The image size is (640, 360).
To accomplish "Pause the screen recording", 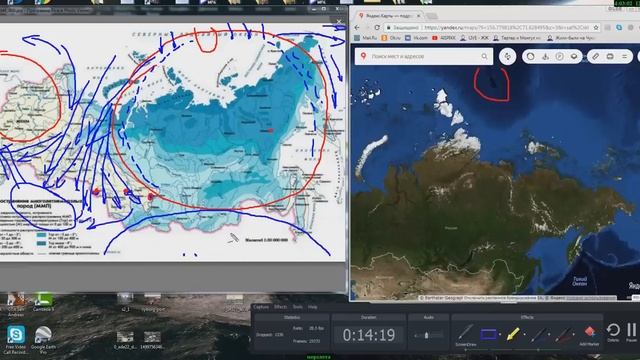I will pos(631,330).
